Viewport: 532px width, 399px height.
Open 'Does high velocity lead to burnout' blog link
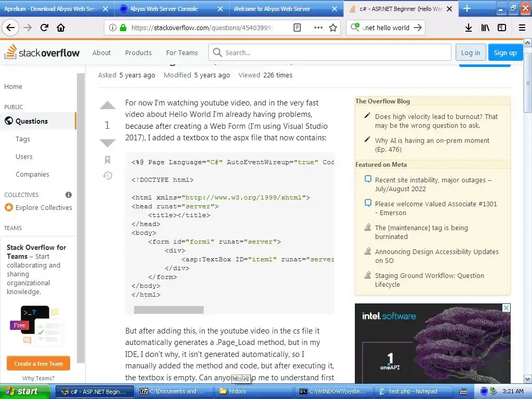[x=436, y=121]
